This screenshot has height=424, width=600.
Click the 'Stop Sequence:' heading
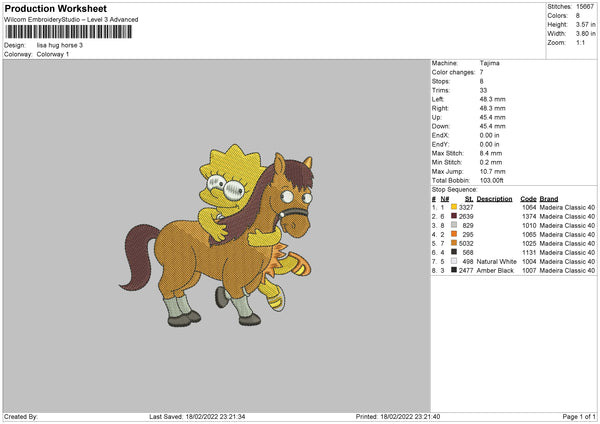tap(455, 190)
